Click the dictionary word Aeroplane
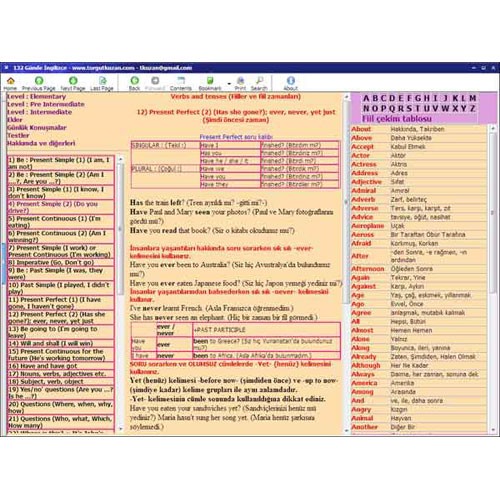 [368, 226]
